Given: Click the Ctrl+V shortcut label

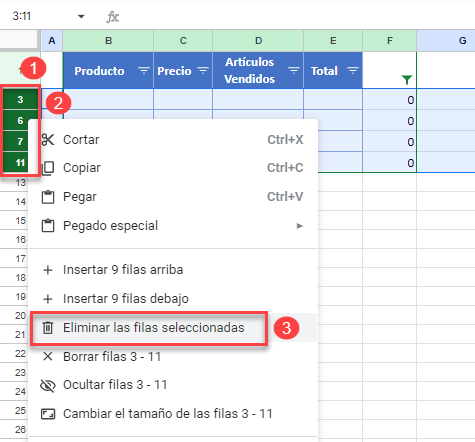Looking at the screenshot, I should click(x=285, y=197).
